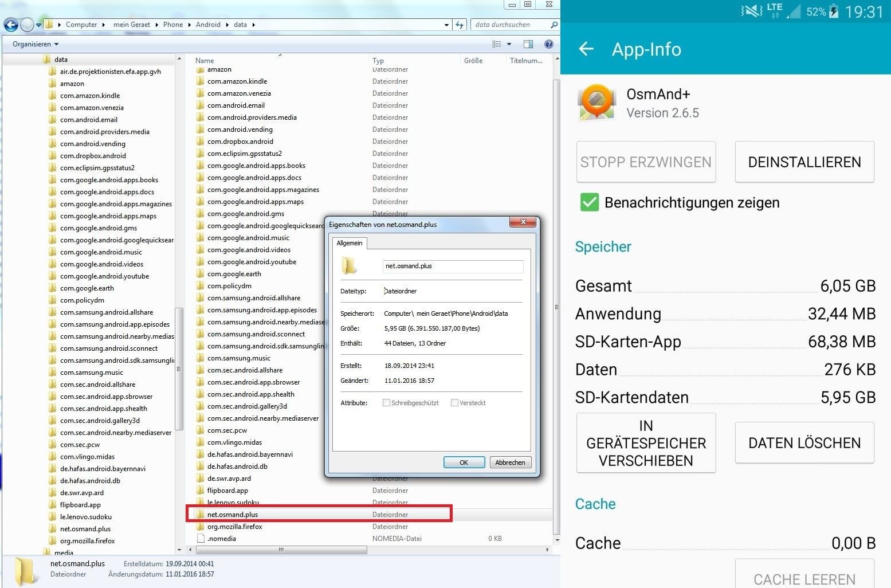
Task: Expand mein Geraet breadcrumb arrow
Action: tap(156, 25)
